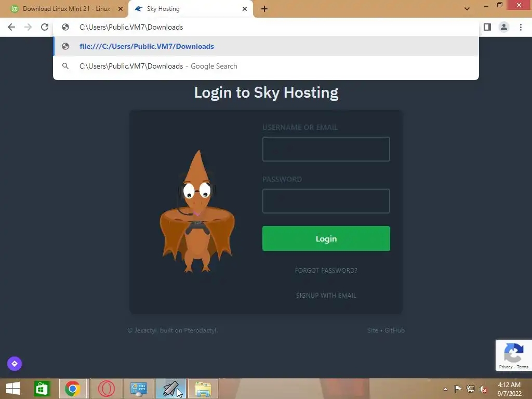Click the purple floating round icon
The width and height of the screenshot is (532, 399).
pos(14,364)
